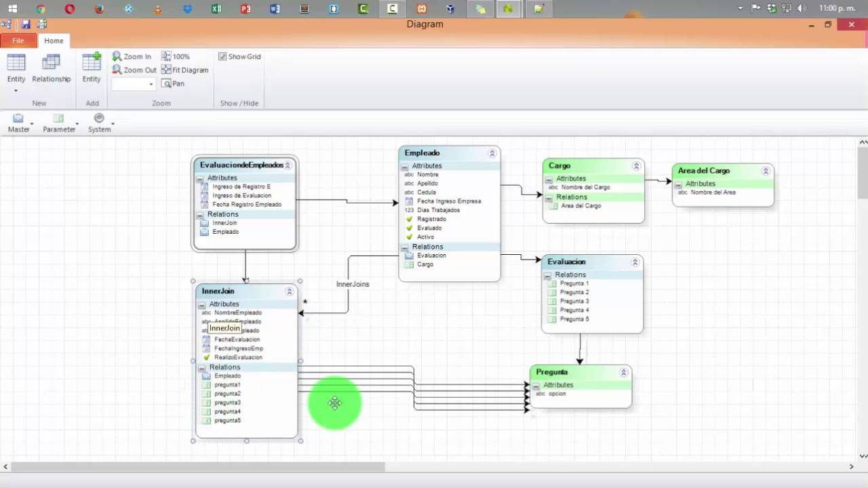Screen dimensions: 868x488
Task: Collapse the Area del Cargo entity chevron
Action: [766, 171]
